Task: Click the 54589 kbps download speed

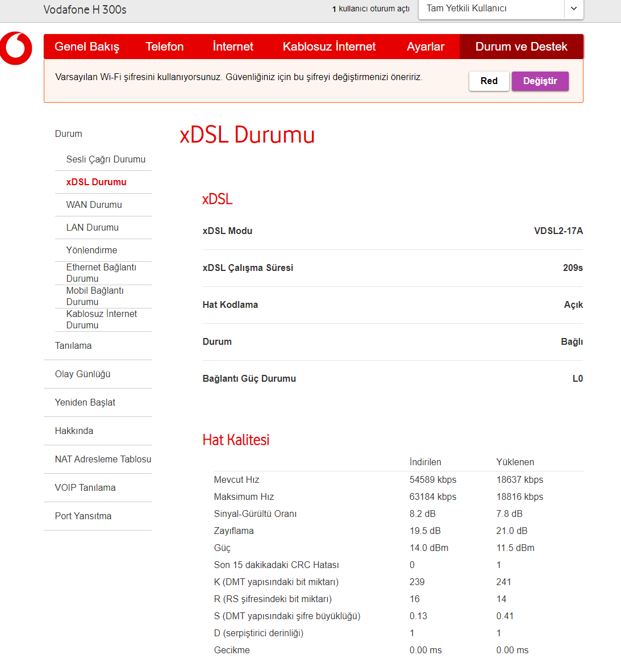Action: (433, 479)
